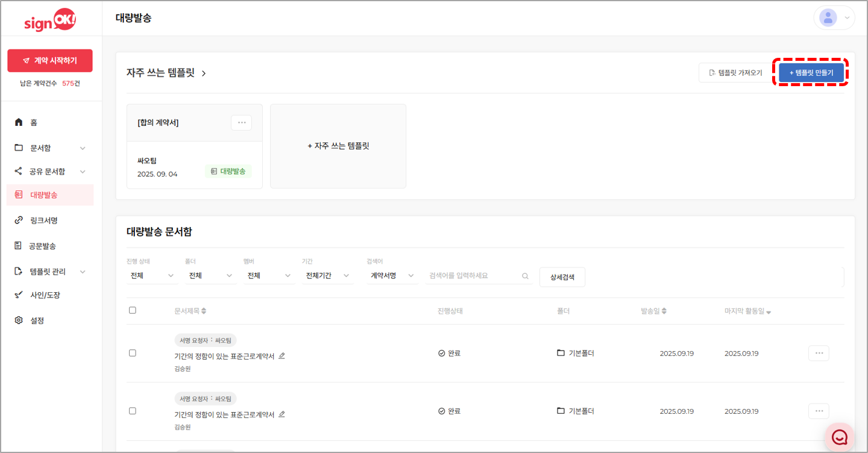Click the search magnifier icon
The height and width of the screenshot is (453, 868).
525,276
